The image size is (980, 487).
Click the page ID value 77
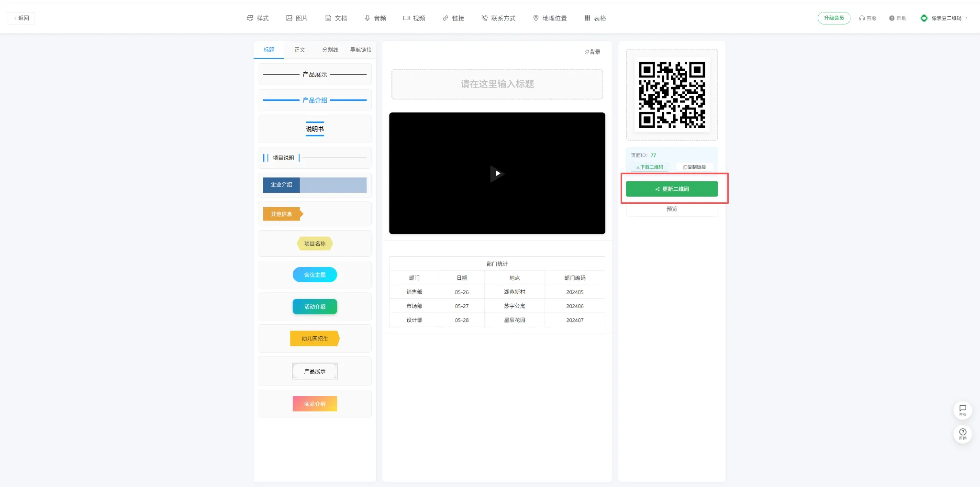point(653,155)
